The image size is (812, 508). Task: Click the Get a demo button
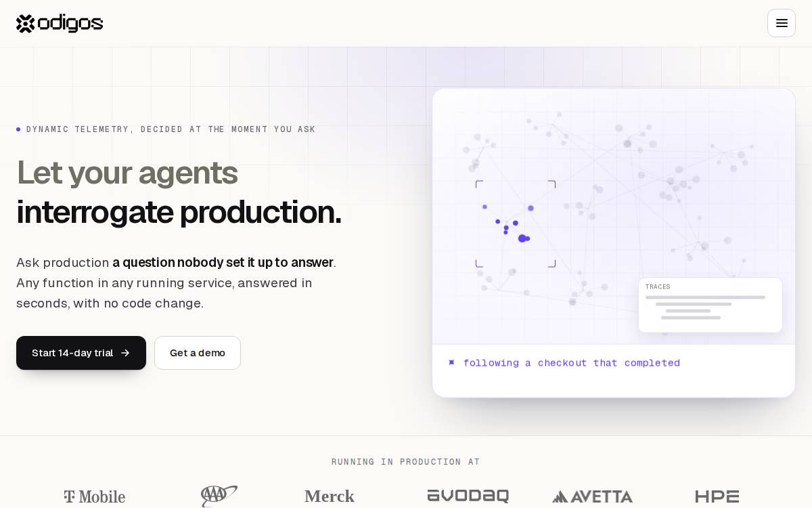point(198,353)
